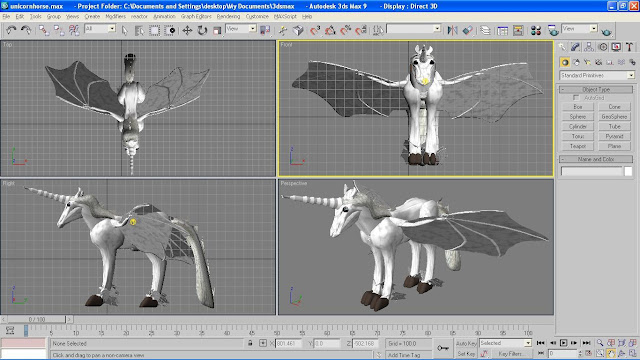Click the Align tool icon
Viewport: 640px width, 360px height.
click(468, 30)
